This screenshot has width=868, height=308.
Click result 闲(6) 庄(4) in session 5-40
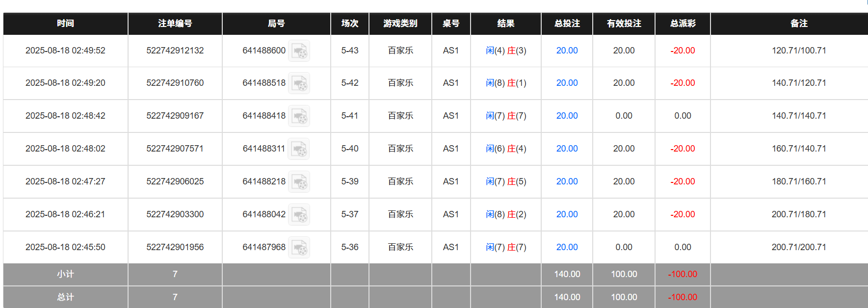coord(506,149)
